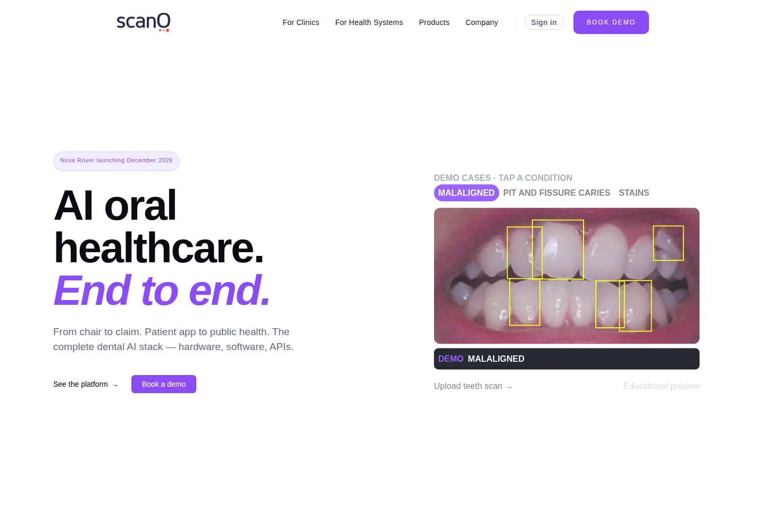The height and width of the screenshot is (532, 766).
Task: Click the Nova Rover launching December 2026 badge
Action: coord(116,161)
